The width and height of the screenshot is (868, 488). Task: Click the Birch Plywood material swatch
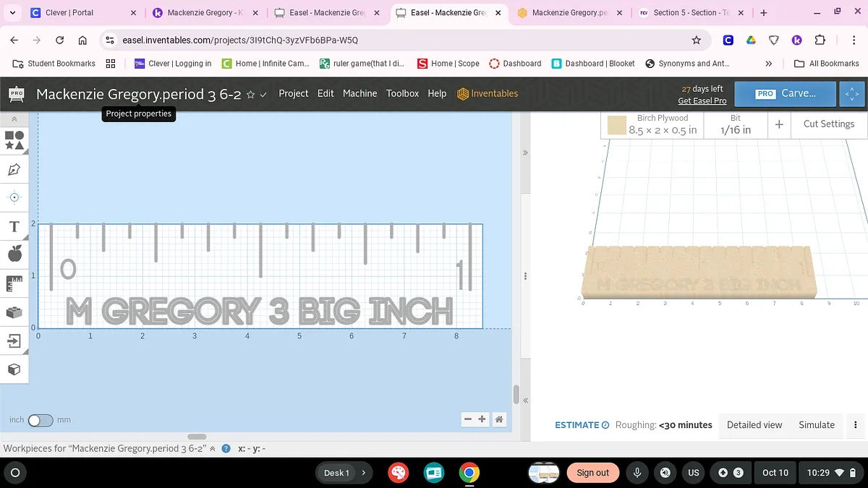(616, 125)
